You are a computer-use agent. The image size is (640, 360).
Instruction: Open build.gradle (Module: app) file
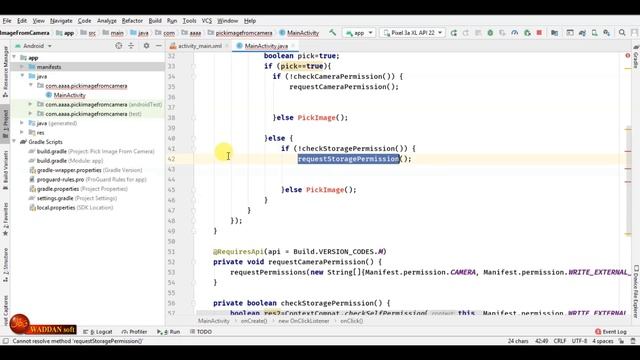(66, 161)
